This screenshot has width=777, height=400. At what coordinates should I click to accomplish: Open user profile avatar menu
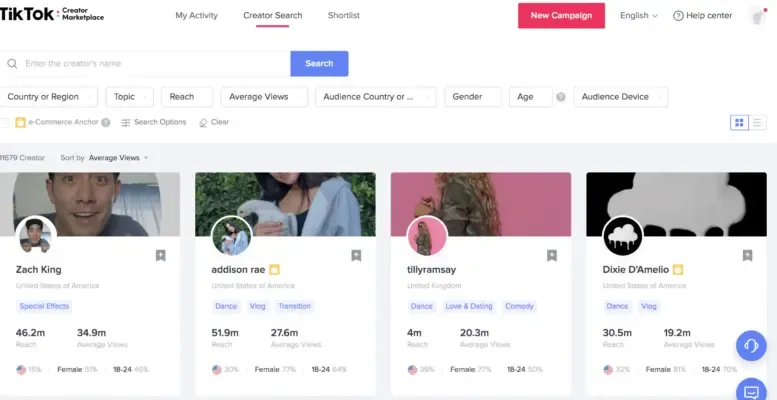tap(758, 16)
